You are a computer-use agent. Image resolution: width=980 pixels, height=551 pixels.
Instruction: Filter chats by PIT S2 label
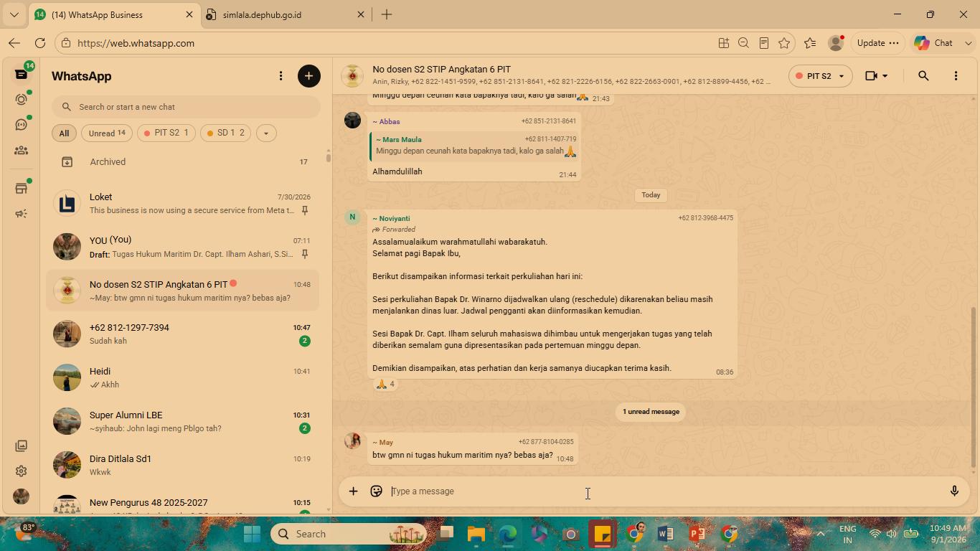[x=166, y=133]
